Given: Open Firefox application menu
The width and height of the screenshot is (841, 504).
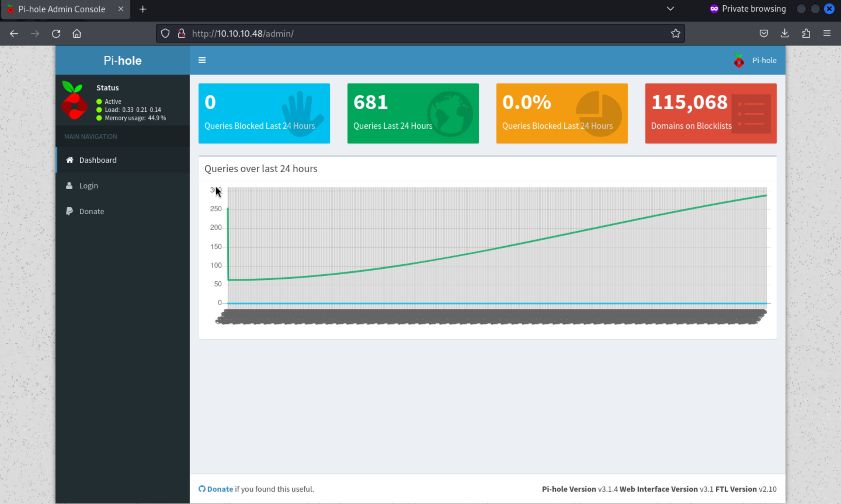Looking at the screenshot, I should click(827, 33).
